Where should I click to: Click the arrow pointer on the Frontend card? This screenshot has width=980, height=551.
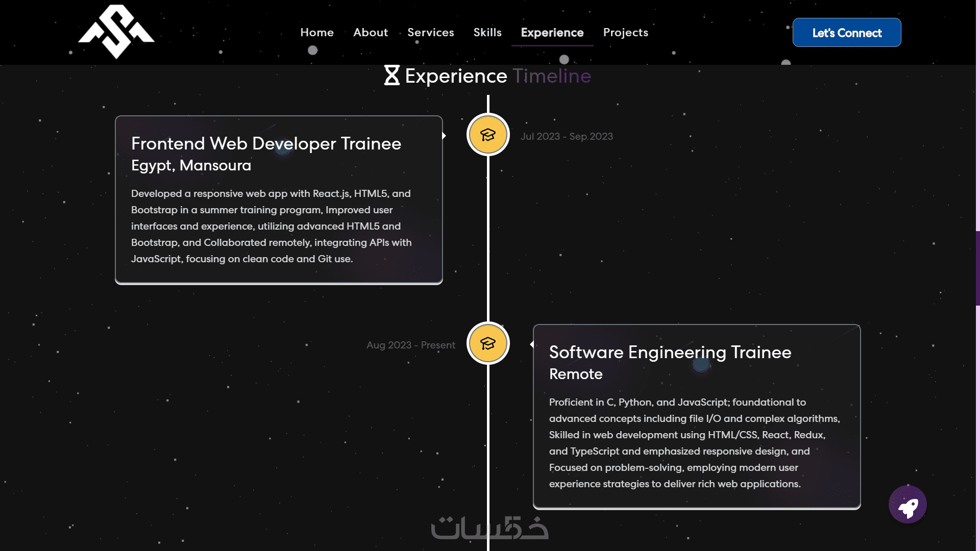tap(444, 136)
